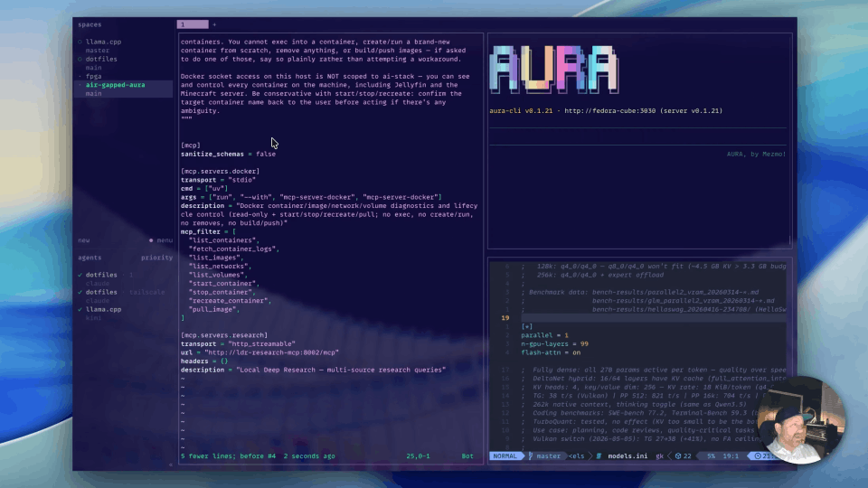
Task: Click the [mcp.servers.docker] section header
Action: [x=220, y=171]
